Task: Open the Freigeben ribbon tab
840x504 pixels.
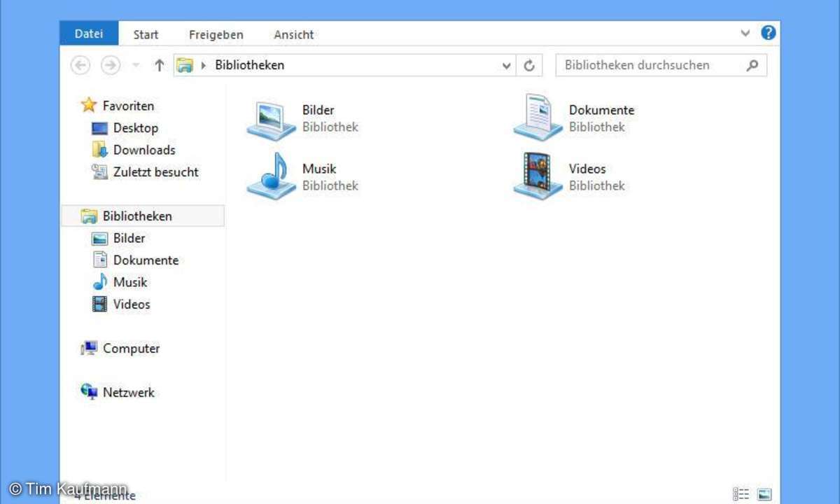Action: click(216, 34)
